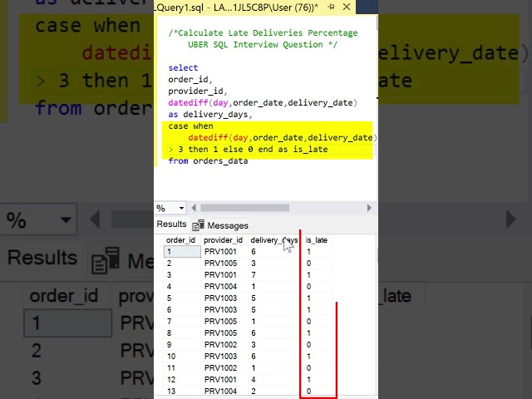Click PRV1005 in order 7 row

220,322
